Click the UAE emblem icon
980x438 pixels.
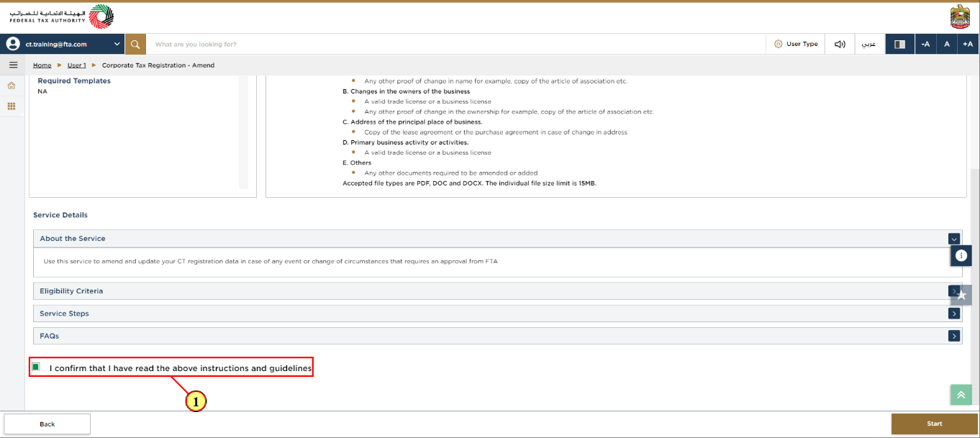click(x=960, y=17)
